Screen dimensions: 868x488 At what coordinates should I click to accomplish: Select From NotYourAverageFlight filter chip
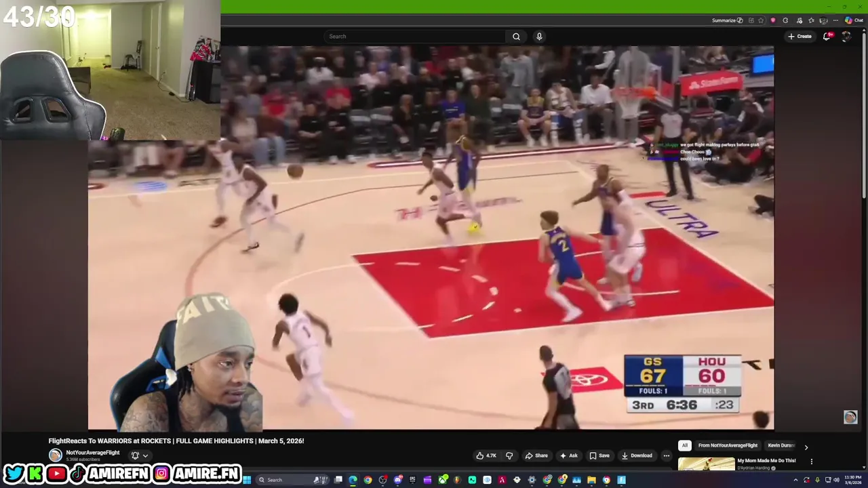click(728, 445)
